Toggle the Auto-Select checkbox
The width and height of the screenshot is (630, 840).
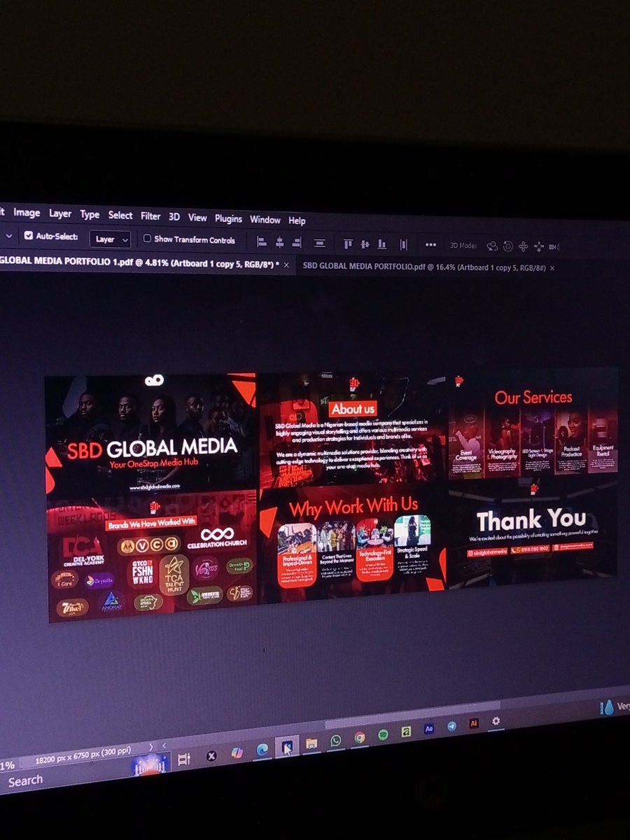point(28,236)
